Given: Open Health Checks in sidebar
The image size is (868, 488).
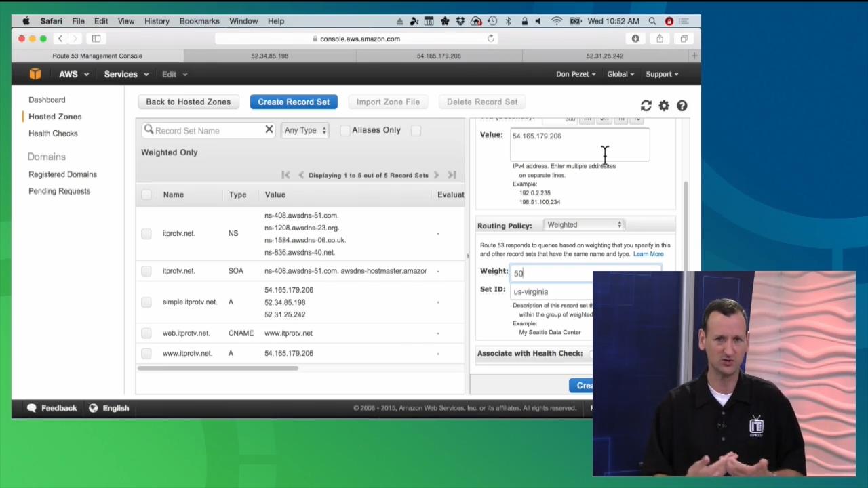Looking at the screenshot, I should pos(53,134).
